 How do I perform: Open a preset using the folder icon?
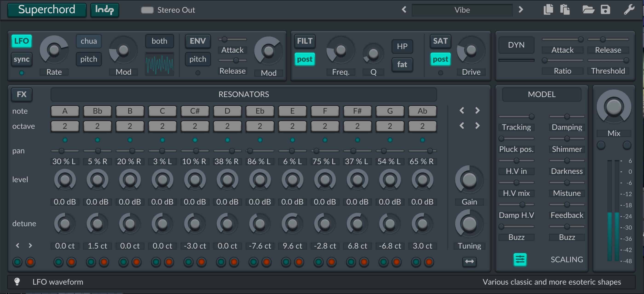point(588,10)
